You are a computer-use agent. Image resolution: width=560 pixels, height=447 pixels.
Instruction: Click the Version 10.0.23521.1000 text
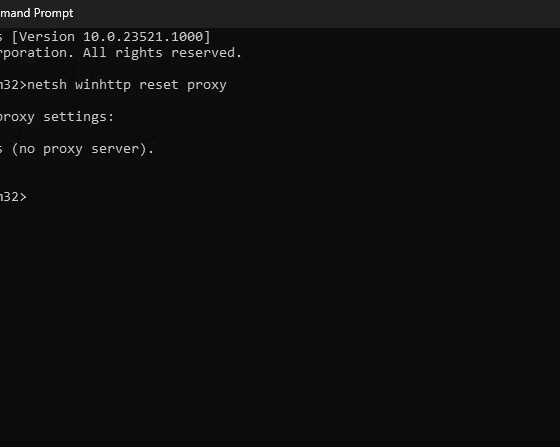pos(111,36)
